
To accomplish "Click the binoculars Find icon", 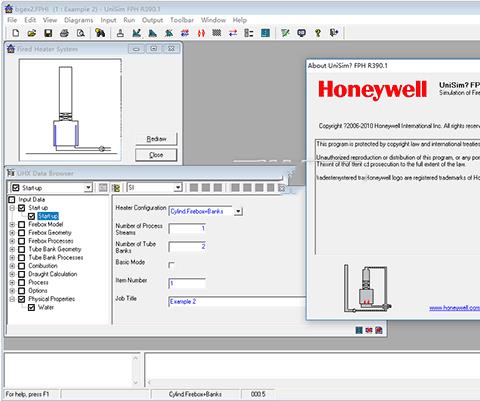I will coord(100,33).
